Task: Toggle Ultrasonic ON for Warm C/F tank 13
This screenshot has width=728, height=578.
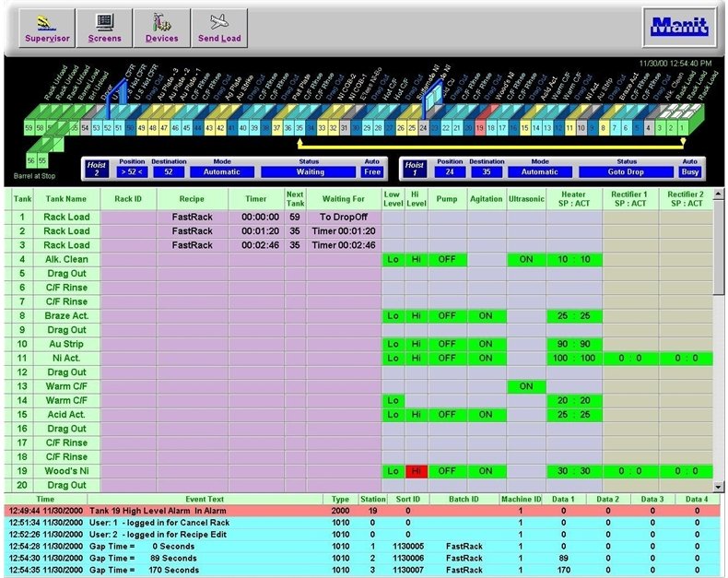Action: click(526, 386)
